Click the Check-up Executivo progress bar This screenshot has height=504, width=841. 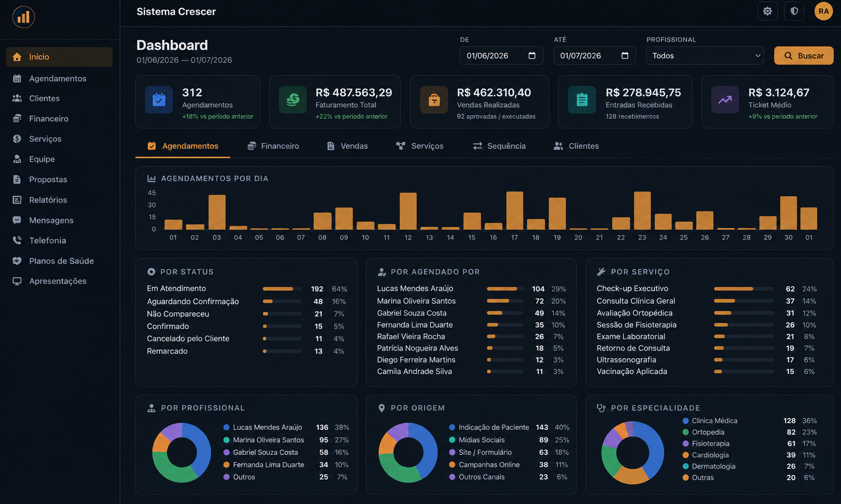(x=744, y=289)
